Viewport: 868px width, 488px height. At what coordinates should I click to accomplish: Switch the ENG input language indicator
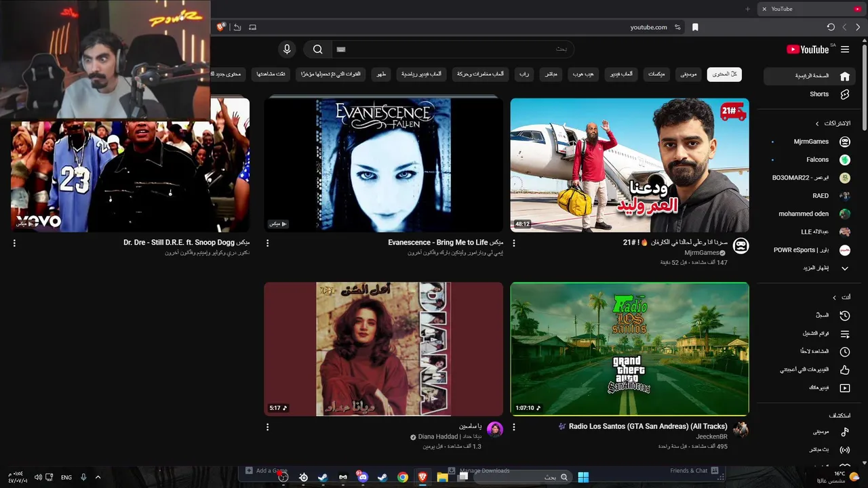point(66,477)
